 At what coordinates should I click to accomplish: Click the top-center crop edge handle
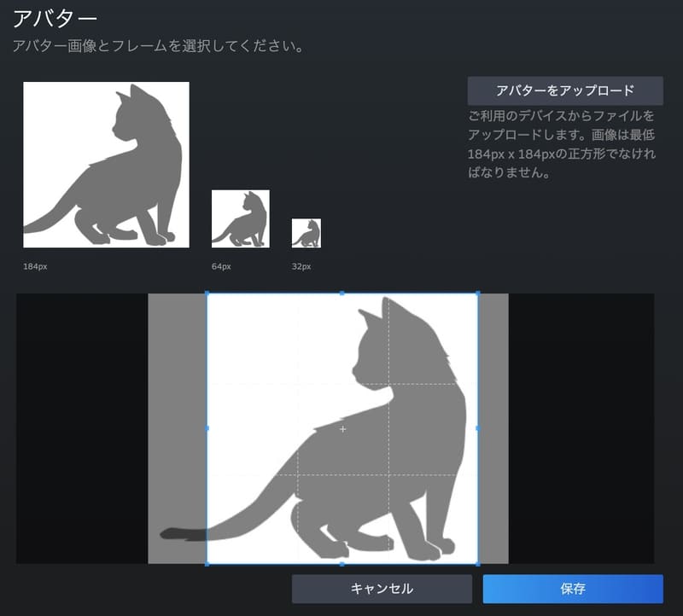[342, 293]
